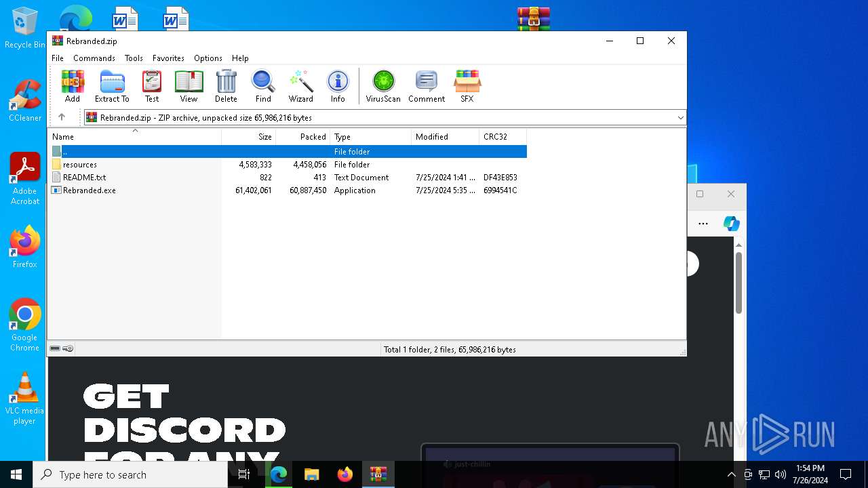Select the README.txt file icon

pyautogui.click(x=57, y=178)
